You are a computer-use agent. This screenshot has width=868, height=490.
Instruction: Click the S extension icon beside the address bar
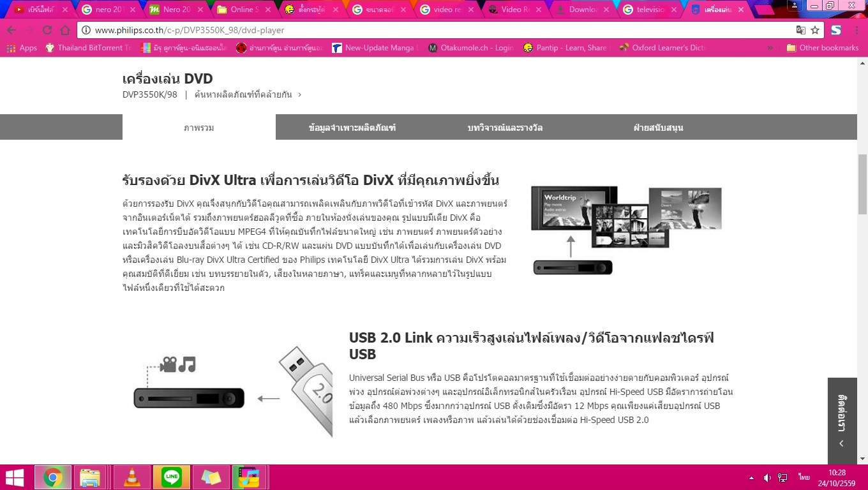pos(837,29)
